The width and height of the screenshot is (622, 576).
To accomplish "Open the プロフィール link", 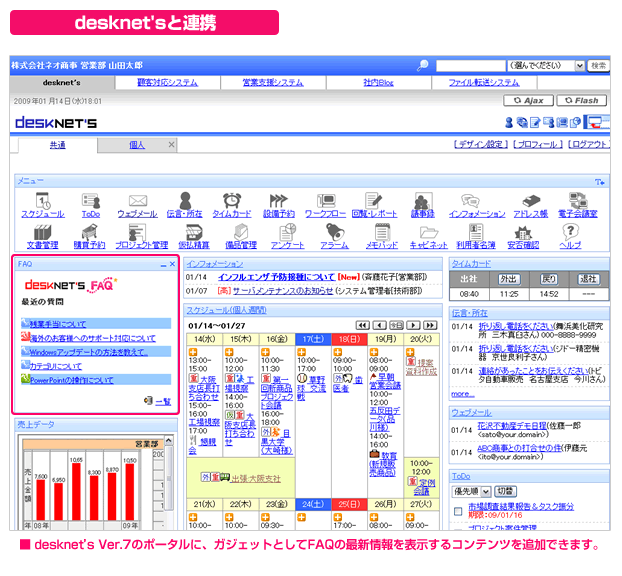I will pos(538,145).
